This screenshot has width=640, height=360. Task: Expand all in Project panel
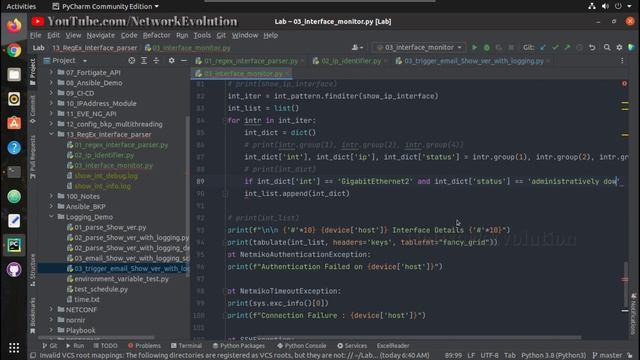point(144,60)
